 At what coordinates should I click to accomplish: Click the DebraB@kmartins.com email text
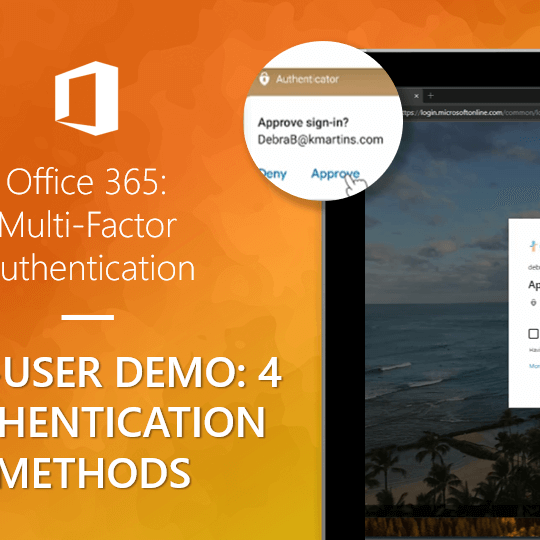coord(320,140)
